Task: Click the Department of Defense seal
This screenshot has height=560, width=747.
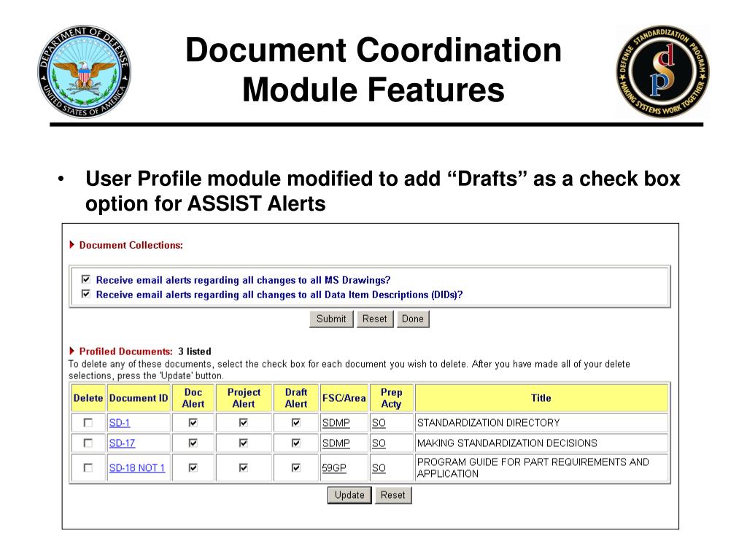Action: click(x=85, y=71)
